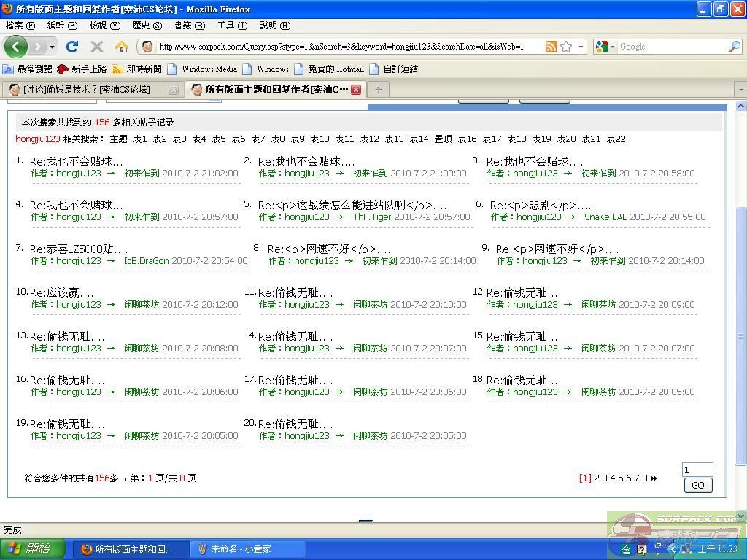This screenshot has width=747, height=560.
Task: Open result 7 恭喜LZ5000贴 post link
Action: click(x=79, y=249)
